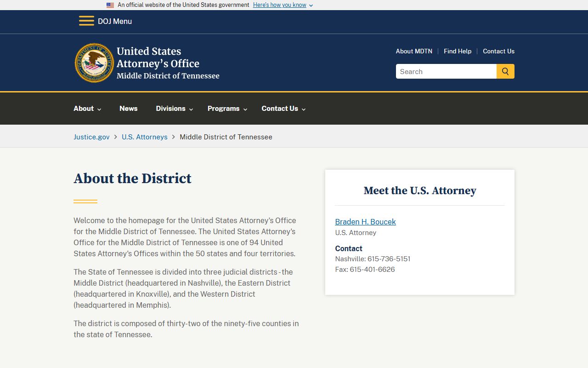Open the Contact Us navigation dropdown

point(283,109)
